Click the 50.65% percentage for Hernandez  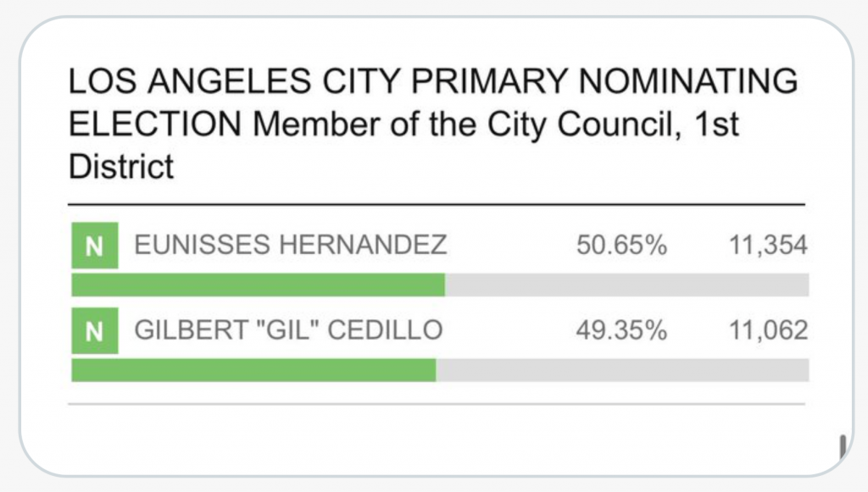tap(621, 245)
